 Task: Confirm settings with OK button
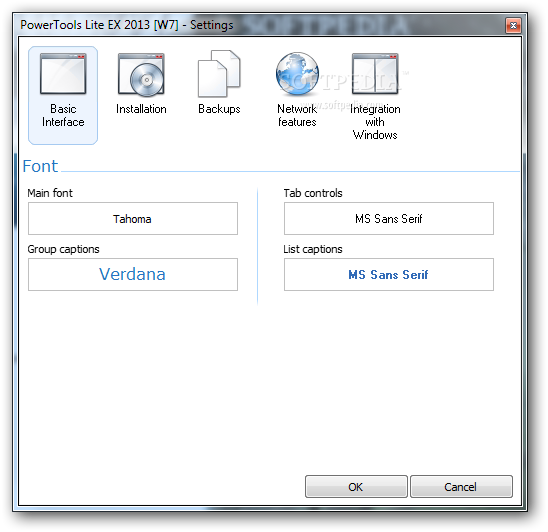(x=356, y=486)
